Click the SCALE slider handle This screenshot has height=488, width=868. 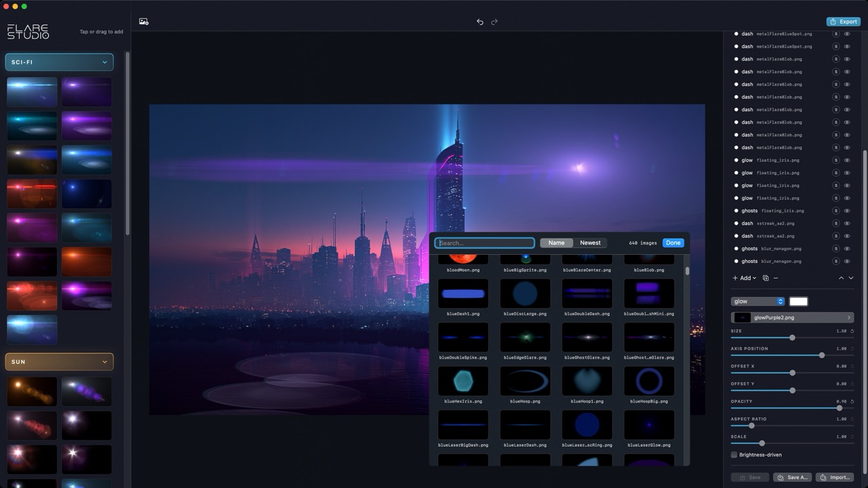click(762, 443)
